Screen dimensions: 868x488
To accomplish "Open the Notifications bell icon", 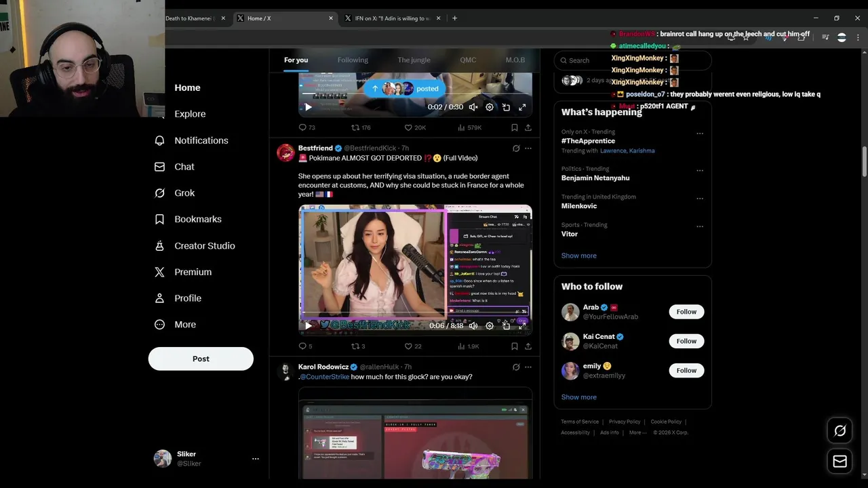I will (x=159, y=140).
